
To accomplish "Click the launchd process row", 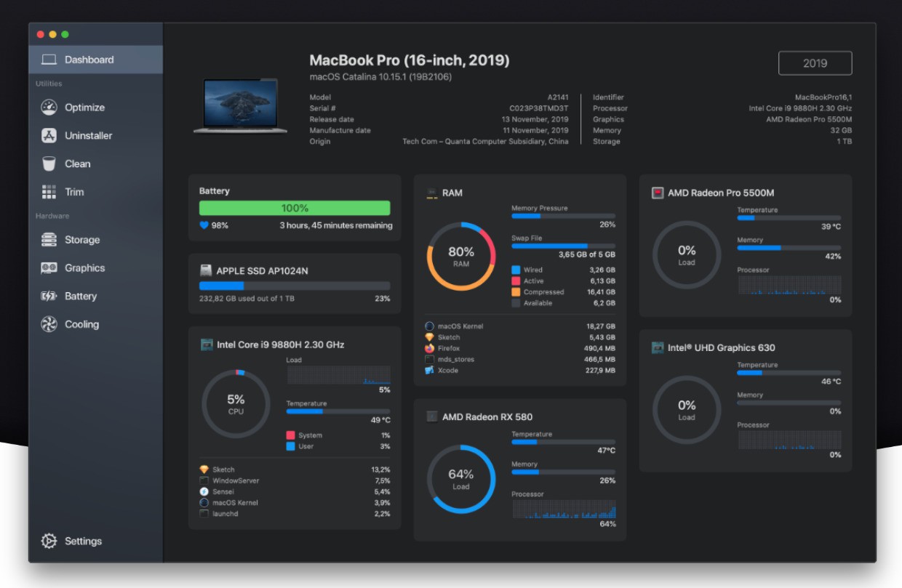I will click(x=295, y=514).
